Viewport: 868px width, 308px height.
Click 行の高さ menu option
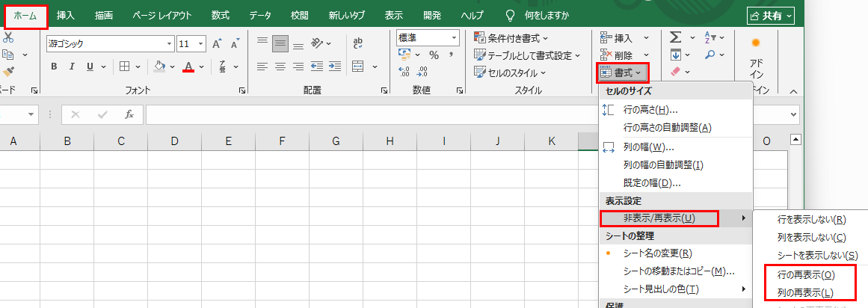tap(650, 110)
